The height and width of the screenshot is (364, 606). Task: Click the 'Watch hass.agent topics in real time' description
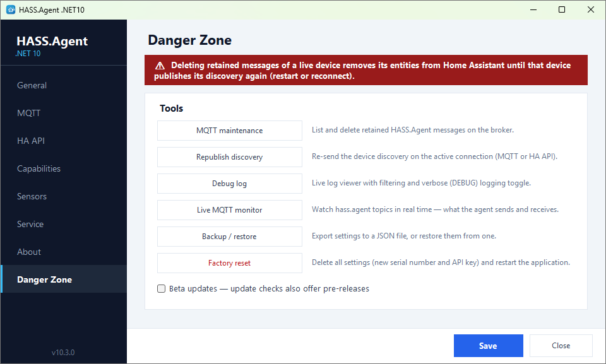pyautogui.click(x=435, y=209)
